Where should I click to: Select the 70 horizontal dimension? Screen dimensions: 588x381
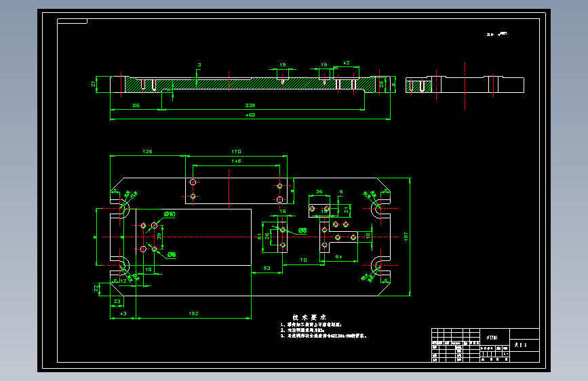pos(303,260)
